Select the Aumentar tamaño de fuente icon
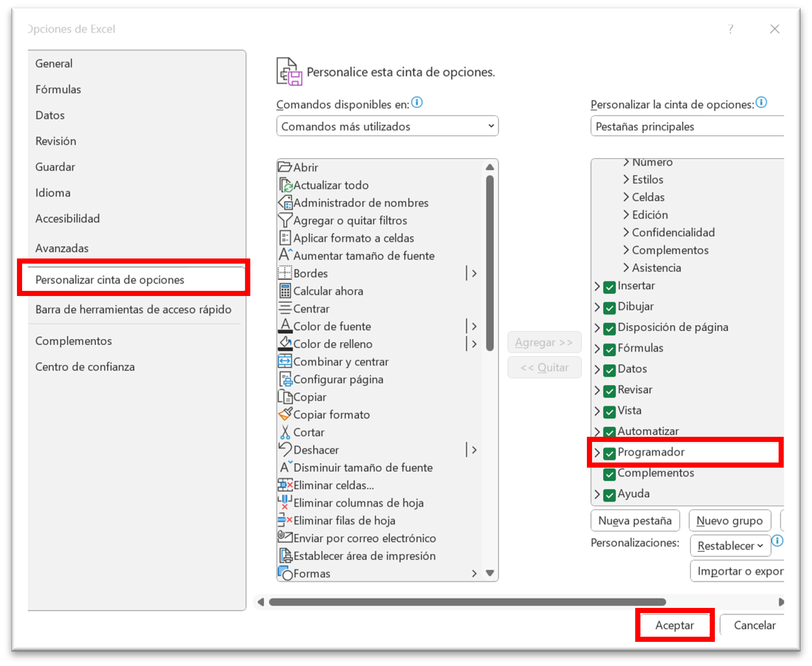Viewport: 812px width, 666px height. click(285, 255)
